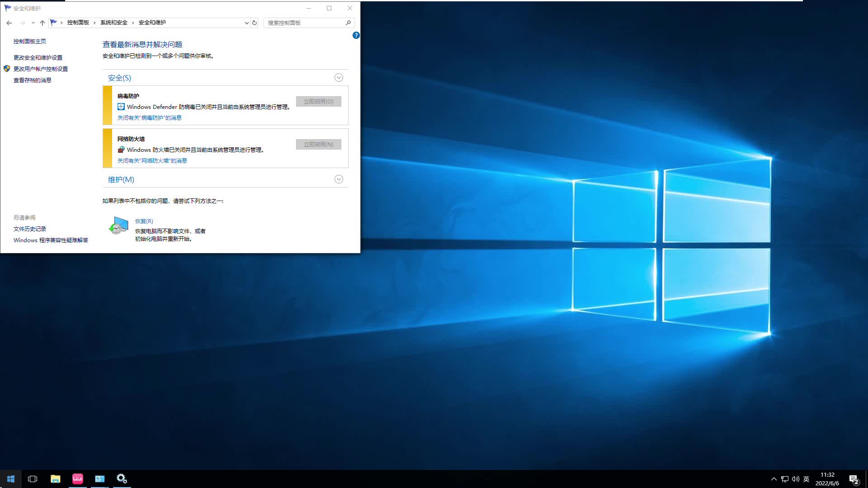Select 系统和安全 in the breadcrumb path
This screenshot has height=488, width=868.
pos(114,23)
